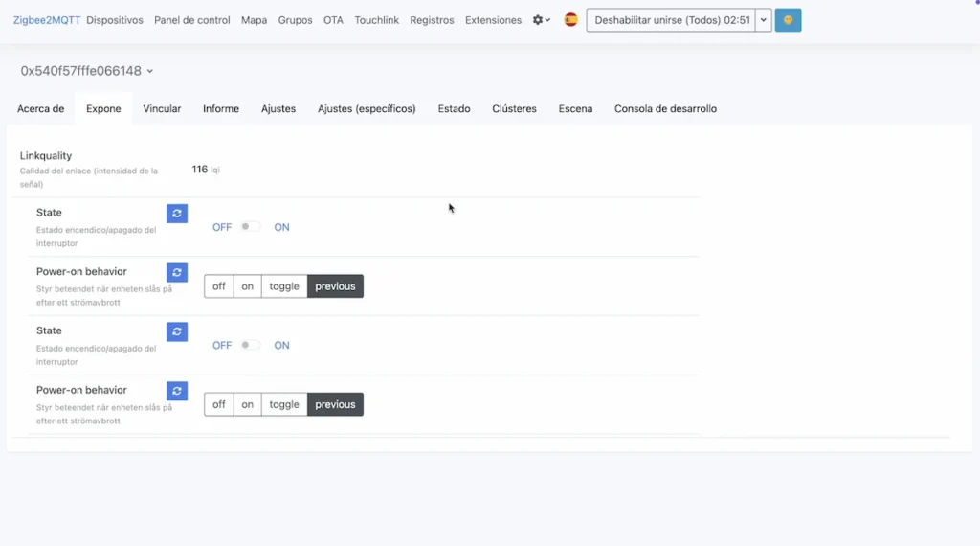Set second Power-on behavior to off
Image resolution: width=980 pixels, height=546 pixels.
219,405
